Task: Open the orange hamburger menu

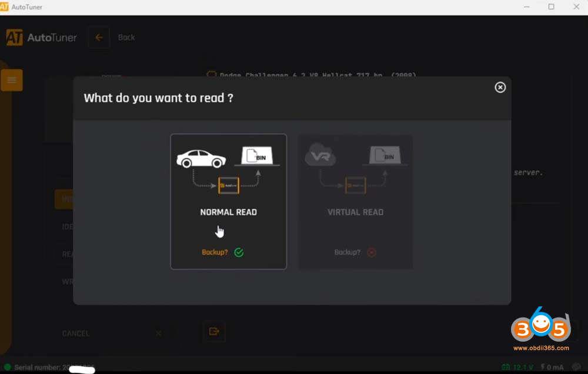Action: (x=12, y=80)
